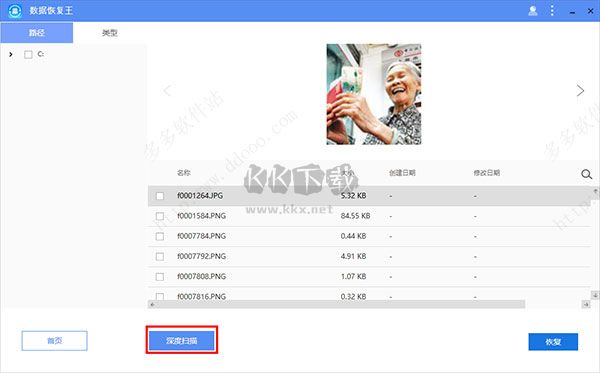Click the horizontal scrollbar's right arrow
The width and height of the screenshot is (600, 373).
[586, 305]
